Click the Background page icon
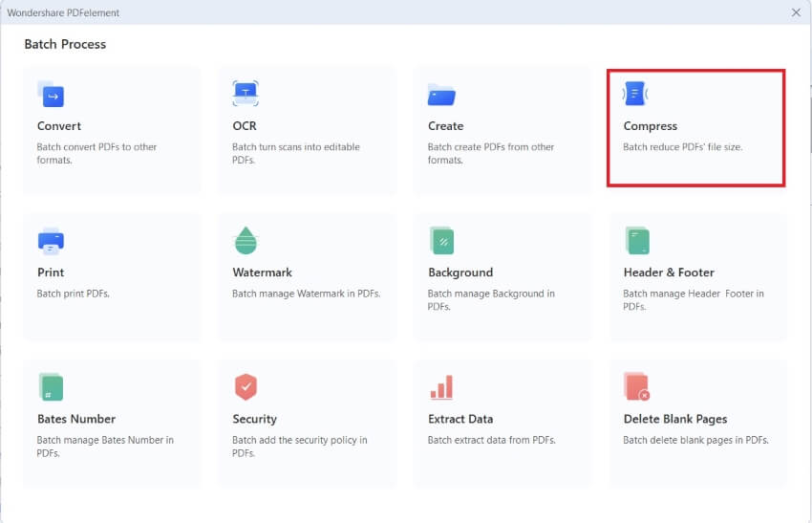The width and height of the screenshot is (812, 523). pos(441,241)
